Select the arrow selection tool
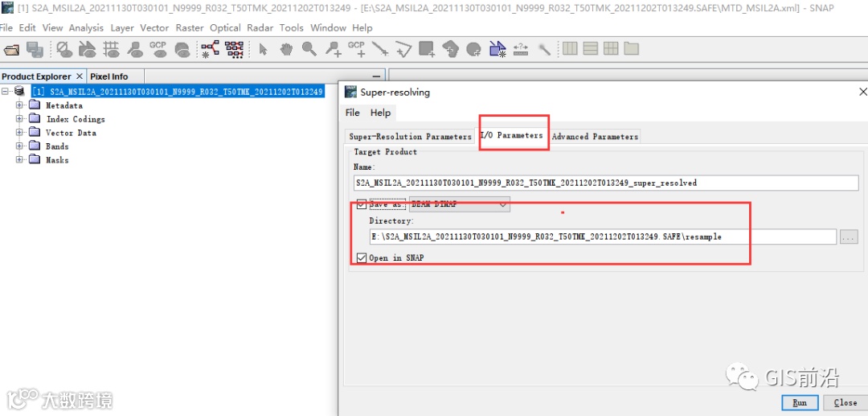Viewport: 868px width, 416px height. pos(264,50)
